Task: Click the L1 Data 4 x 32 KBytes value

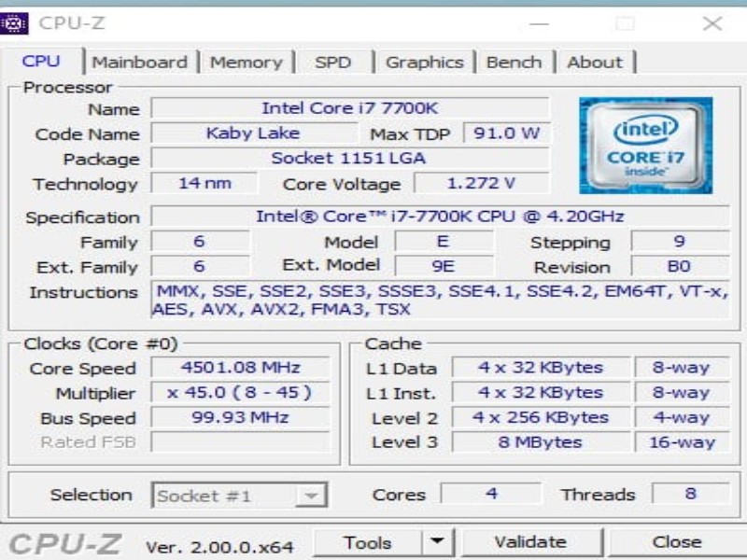Action: click(x=541, y=367)
